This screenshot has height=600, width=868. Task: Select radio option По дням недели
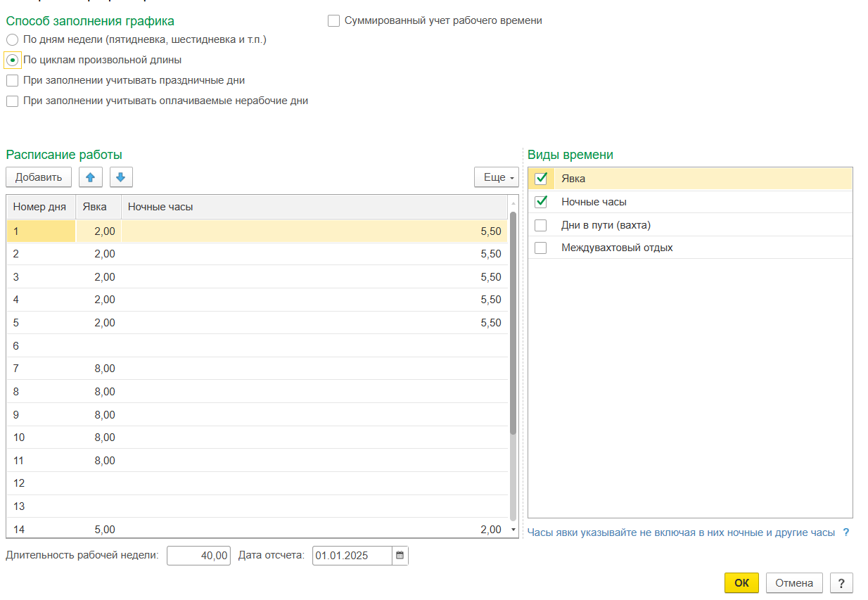click(x=12, y=40)
